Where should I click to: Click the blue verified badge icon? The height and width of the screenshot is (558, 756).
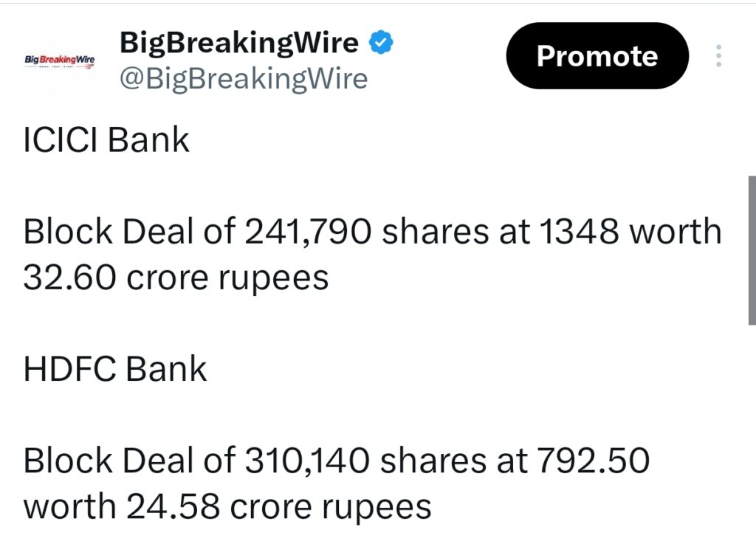[381, 42]
